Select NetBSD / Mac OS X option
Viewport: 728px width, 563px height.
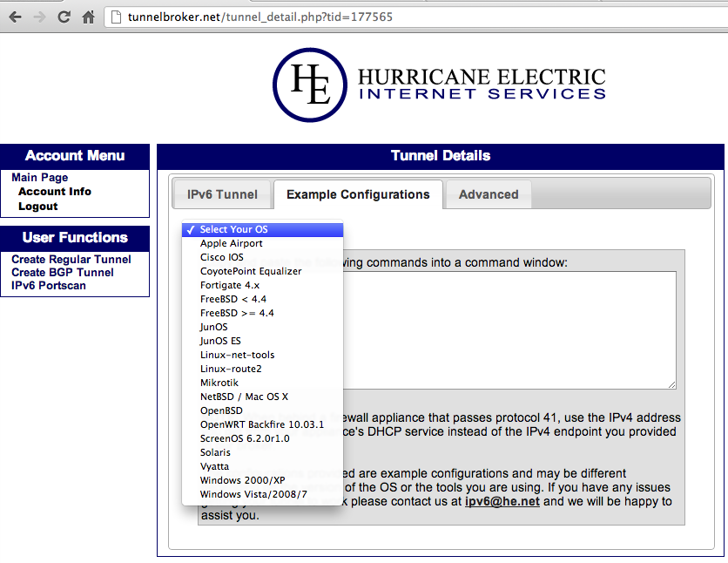coord(262,397)
